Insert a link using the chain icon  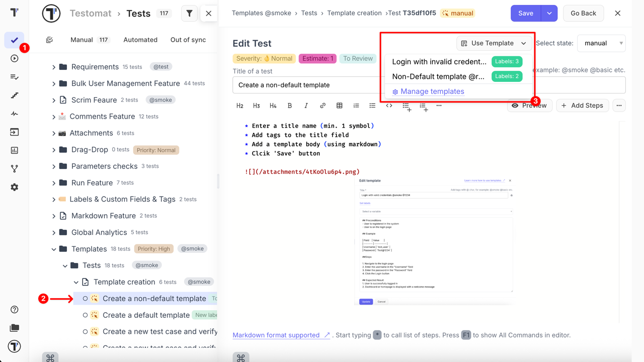(x=323, y=106)
